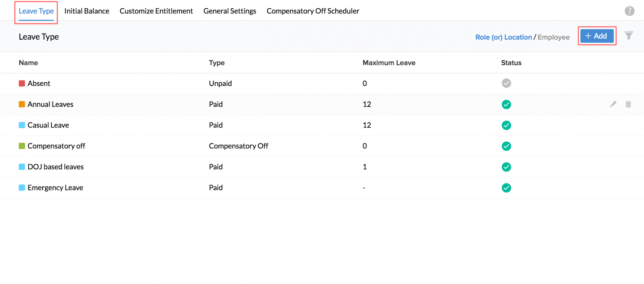Viewport: 644px width, 284px height.
Task: Click the Add leave type button
Action: tap(597, 36)
